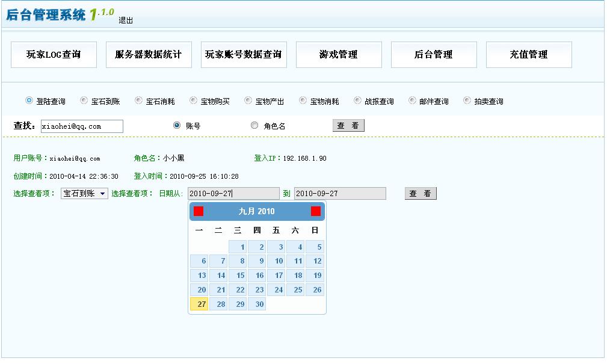The image size is (610, 364).
Task: Click the next month red square icon
Action: (316, 211)
